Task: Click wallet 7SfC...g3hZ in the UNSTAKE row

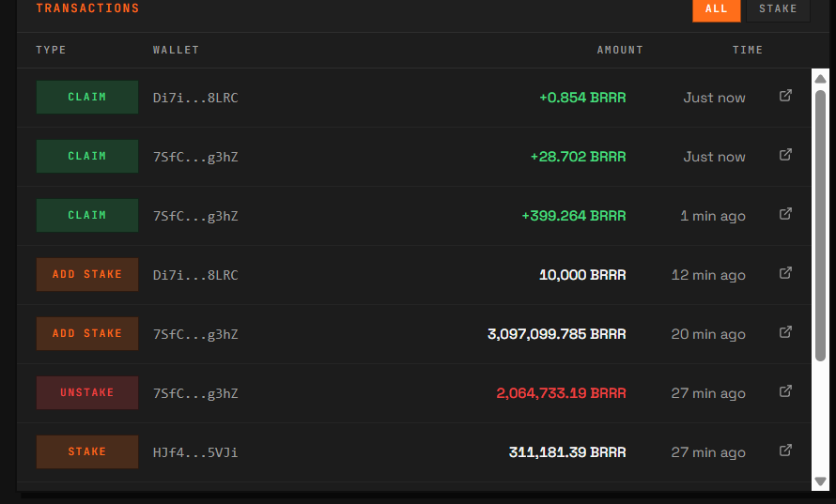Action: pyautogui.click(x=195, y=393)
